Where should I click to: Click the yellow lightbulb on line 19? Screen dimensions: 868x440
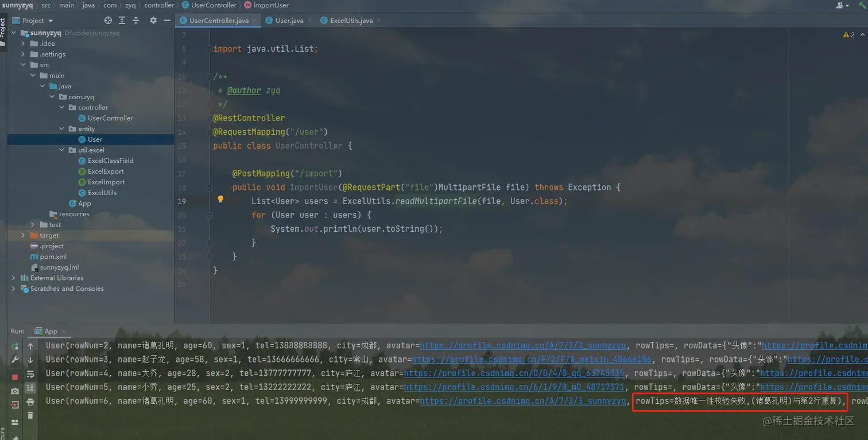(220, 200)
